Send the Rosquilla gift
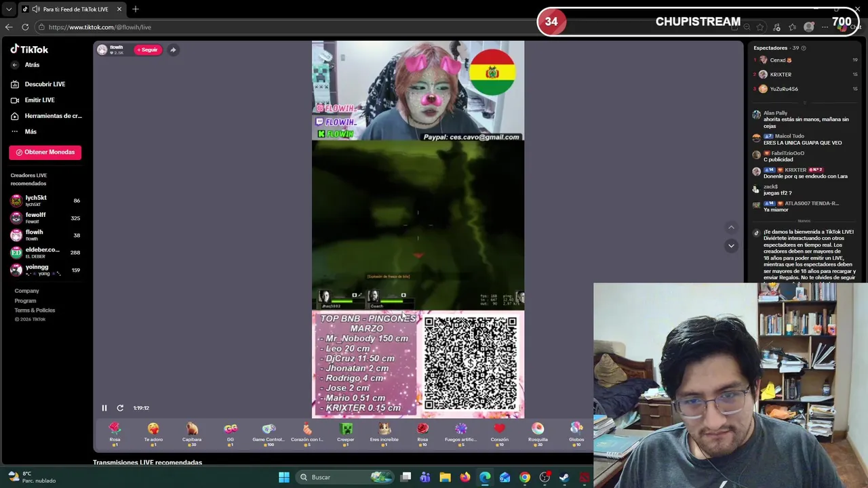Viewport: 868px width, 488px height. click(538, 434)
